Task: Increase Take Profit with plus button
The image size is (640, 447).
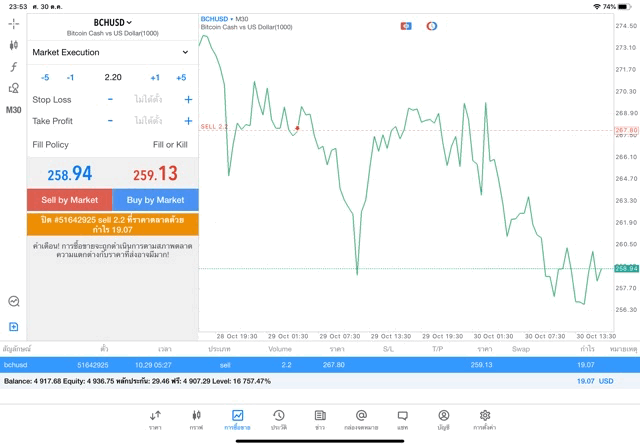Action: 188,121
